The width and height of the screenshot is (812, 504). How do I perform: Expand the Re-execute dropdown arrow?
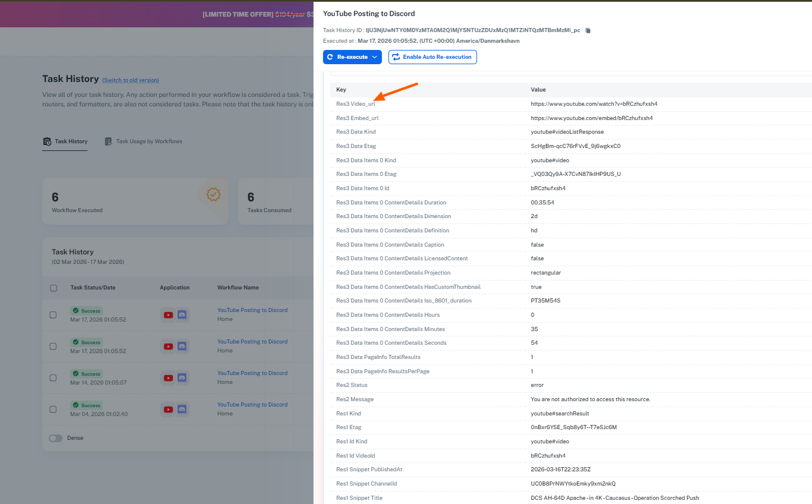click(x=375, y=57)
